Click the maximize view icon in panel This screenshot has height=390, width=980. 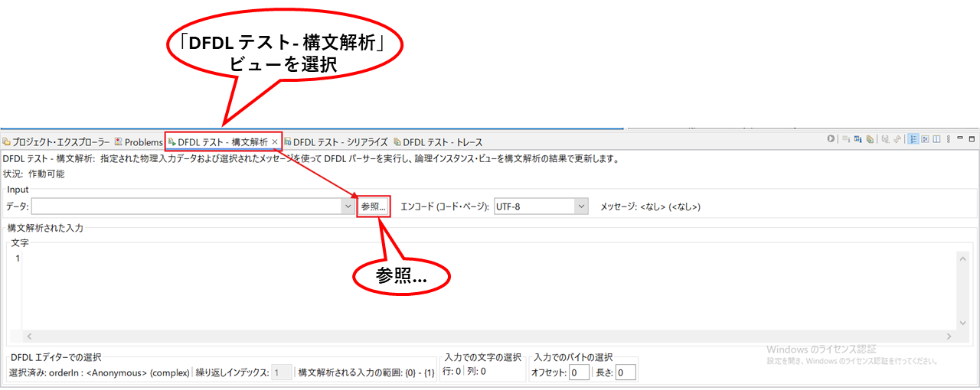tap(972, 139)
